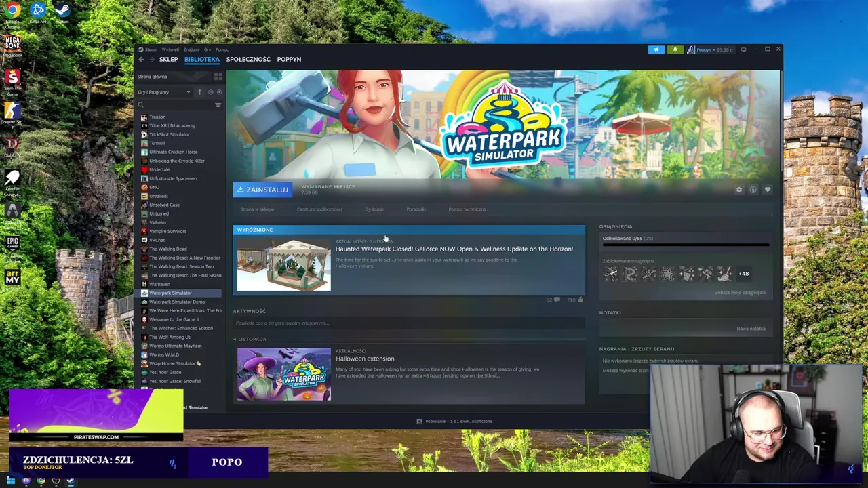This screenshot has height=488, width=868.
Task: Click the recent activity clock filter
Action: pyautogui.click(x=210, y=92)
